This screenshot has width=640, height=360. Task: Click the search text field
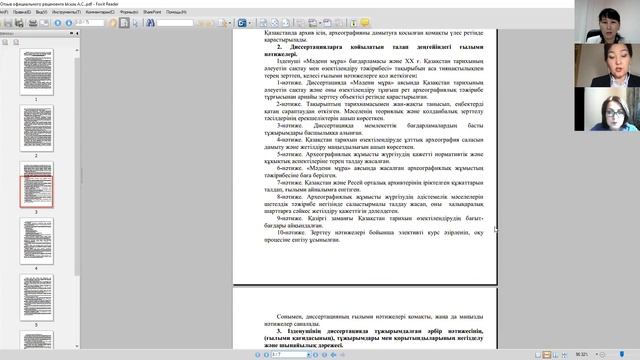click(175, 23)
